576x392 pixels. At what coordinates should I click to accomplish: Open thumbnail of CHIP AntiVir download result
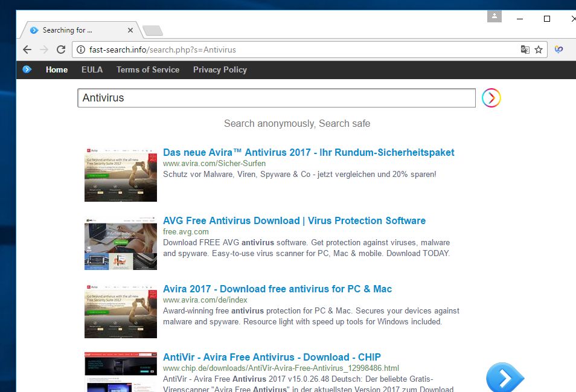point(121,372)
